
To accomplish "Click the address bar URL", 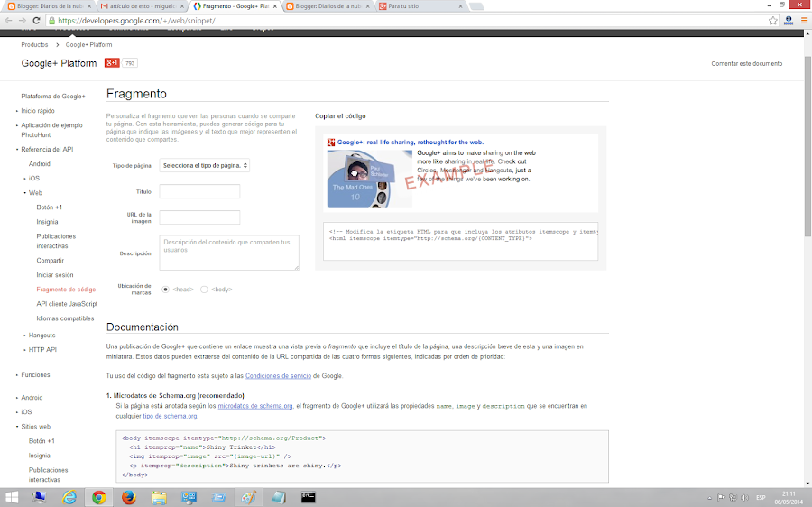I will 136,21.
